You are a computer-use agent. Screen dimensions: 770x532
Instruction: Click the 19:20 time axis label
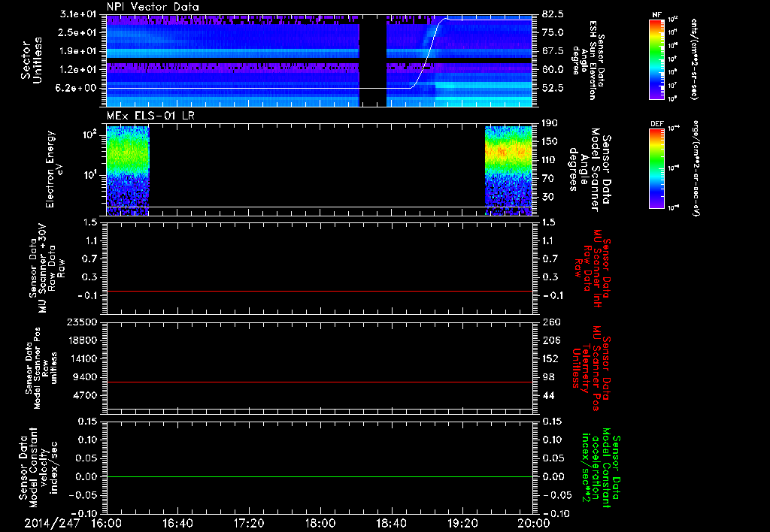click(462, 523)
